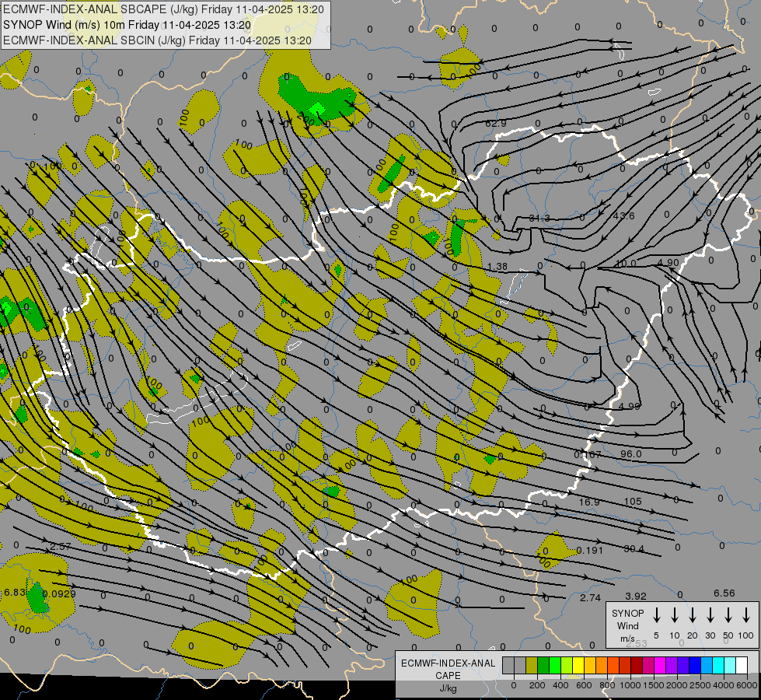Click the SBCAPE title line in header

pyautogui.click(x=163, y=9)
